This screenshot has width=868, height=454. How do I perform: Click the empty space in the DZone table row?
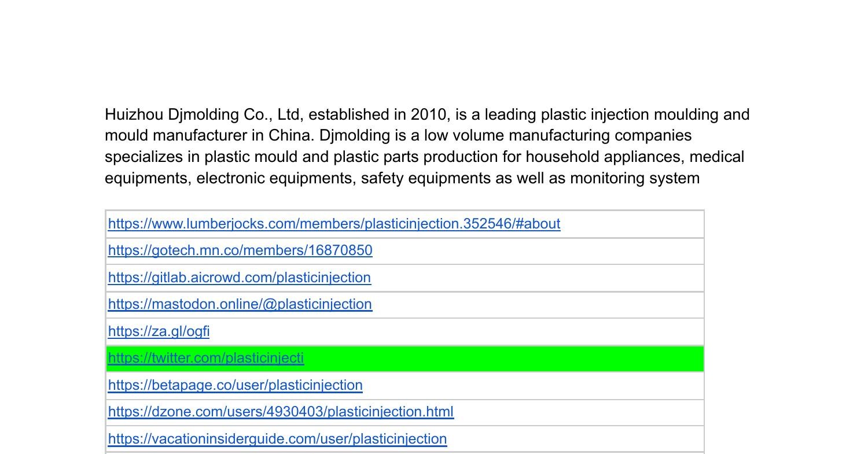pyautogui.click(x=579, y=412)
